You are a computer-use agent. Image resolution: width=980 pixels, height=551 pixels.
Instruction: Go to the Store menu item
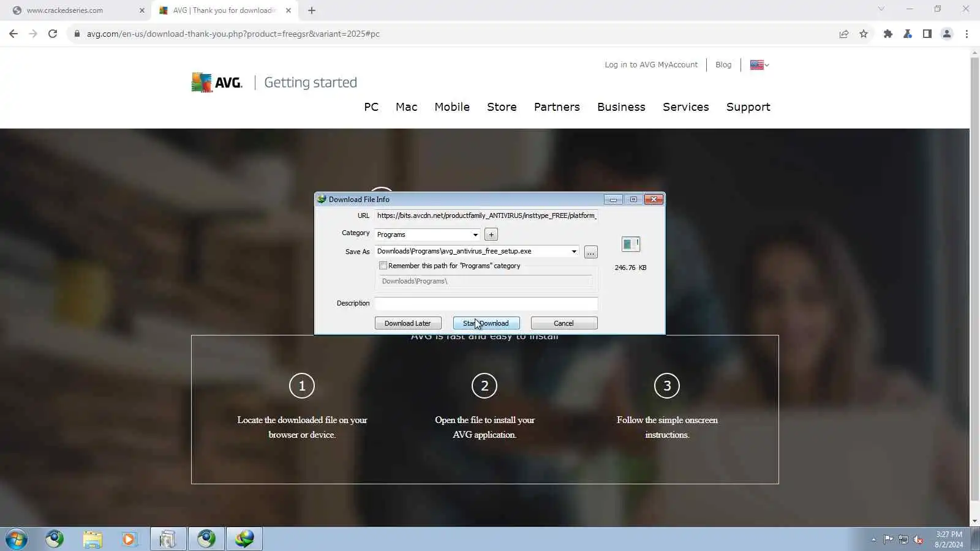click(x=502, y=107)
